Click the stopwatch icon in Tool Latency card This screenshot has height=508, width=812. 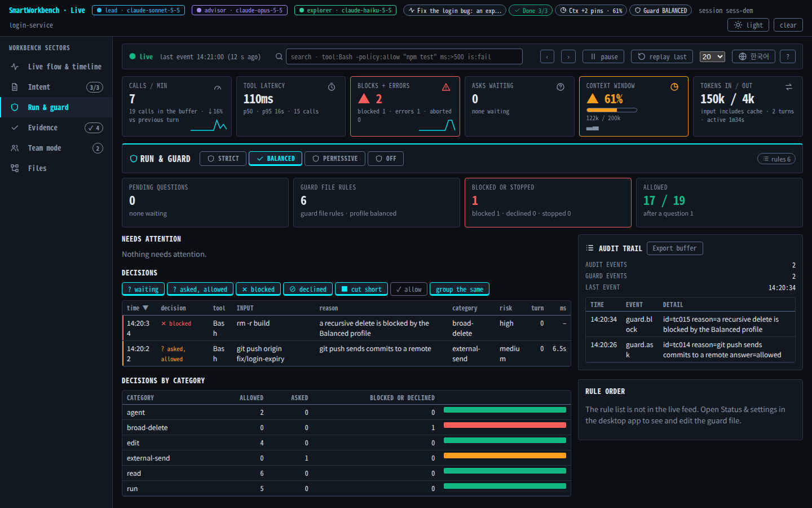point(332,87)
